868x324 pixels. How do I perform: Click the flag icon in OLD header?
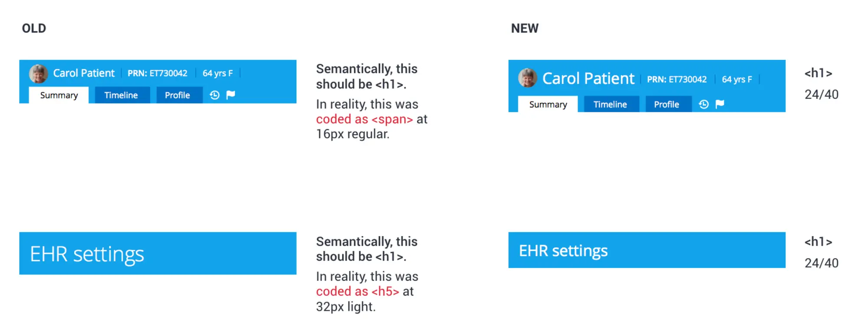[230, 95]
